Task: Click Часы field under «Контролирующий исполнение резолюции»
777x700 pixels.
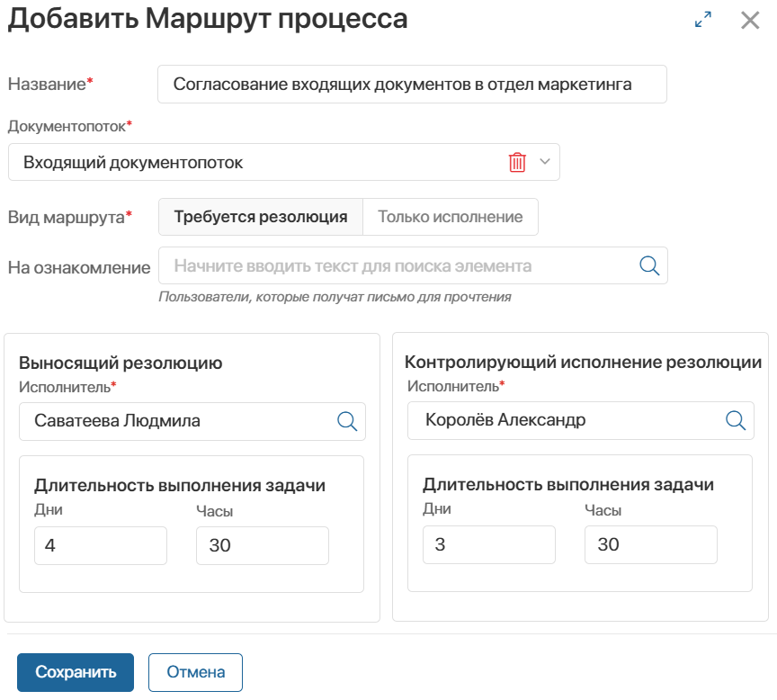Action: tap(652, 544)
